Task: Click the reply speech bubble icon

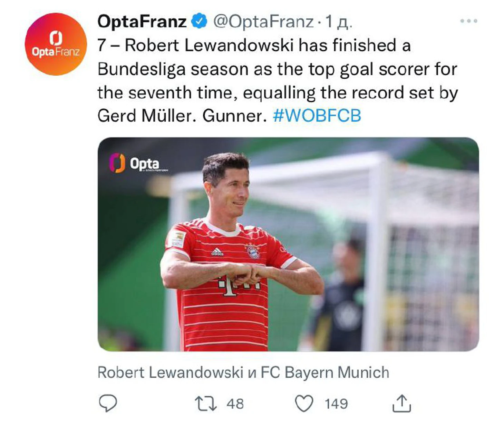Action: coord(108,403)
